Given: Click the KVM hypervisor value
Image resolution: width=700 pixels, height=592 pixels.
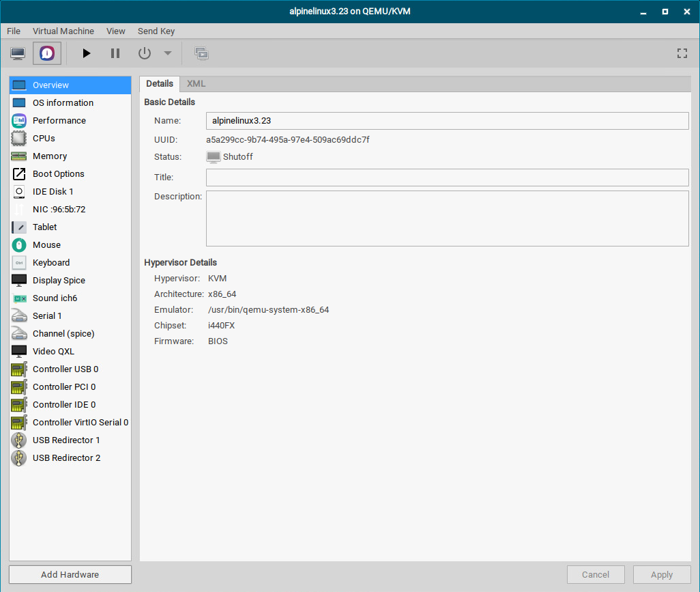Looking at the screenshot, I should pos(218,279).
